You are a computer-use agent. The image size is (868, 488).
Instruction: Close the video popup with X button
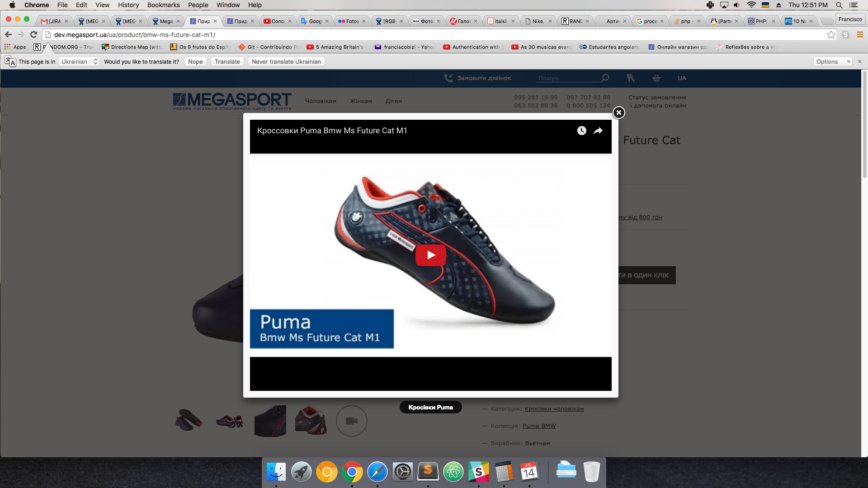(618, 113)
